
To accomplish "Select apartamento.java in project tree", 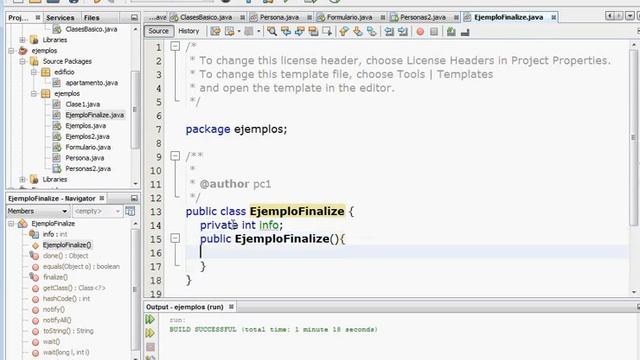I will click(91, 83).
